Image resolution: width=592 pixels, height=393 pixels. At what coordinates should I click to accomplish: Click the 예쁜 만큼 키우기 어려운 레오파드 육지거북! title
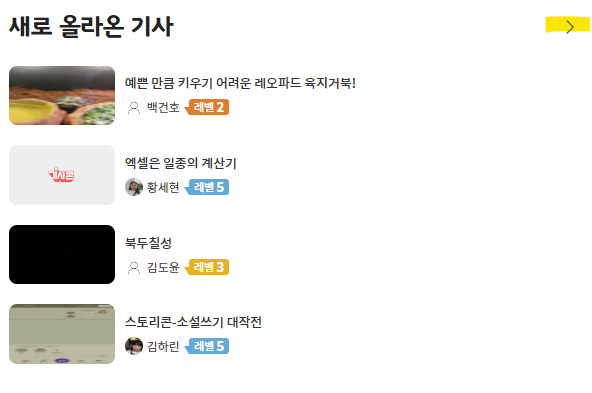click(x=240, y=83)
